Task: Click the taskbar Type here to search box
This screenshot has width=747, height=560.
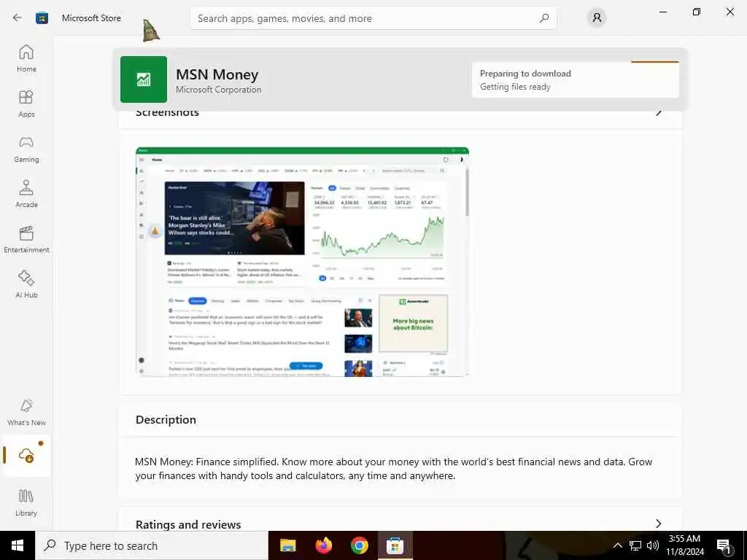Action: (x=152, y=545)
